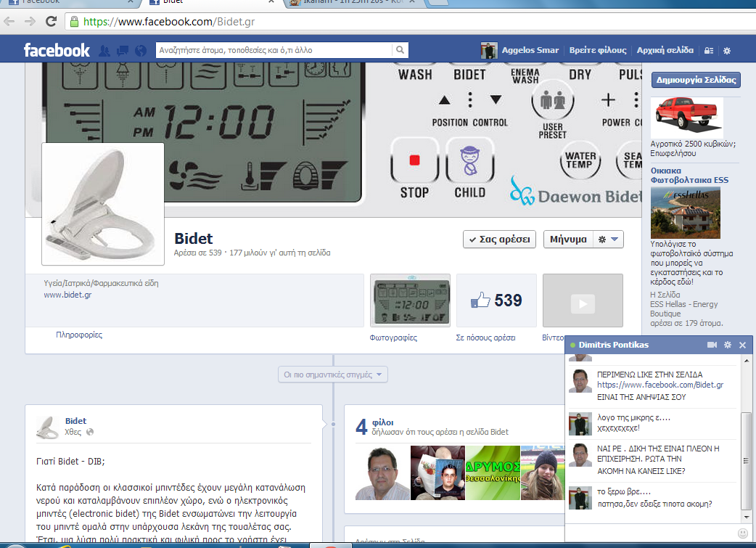
Task: Open account settings gear in header
Action: 728,51
